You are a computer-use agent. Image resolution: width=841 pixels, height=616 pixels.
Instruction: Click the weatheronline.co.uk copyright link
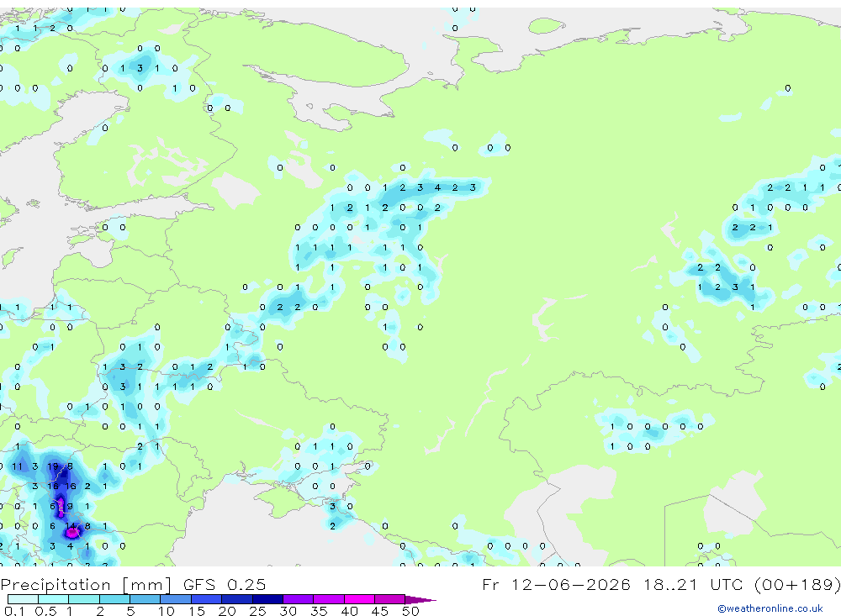pos(770,608)
